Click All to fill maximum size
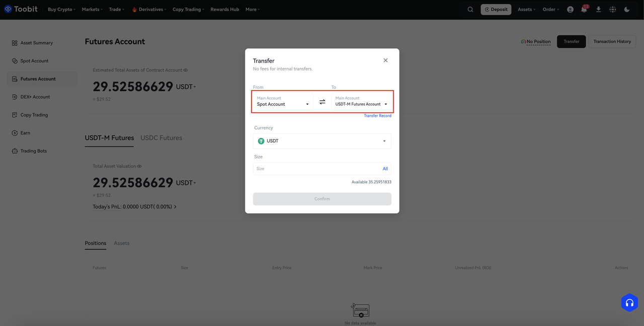Viewport: 644px width, 326px height. (385, 169)
